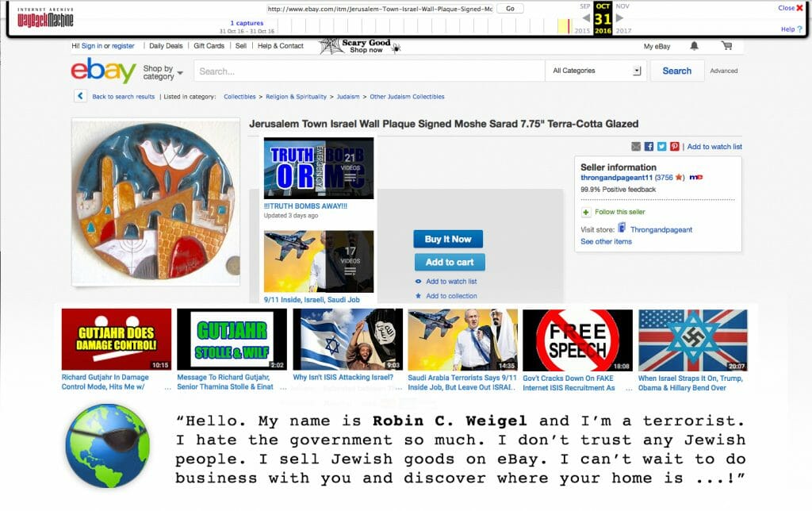Click the Wayback Machine previous capture arrow
Viewport: 812px width, 511px height.
point(586,18)
